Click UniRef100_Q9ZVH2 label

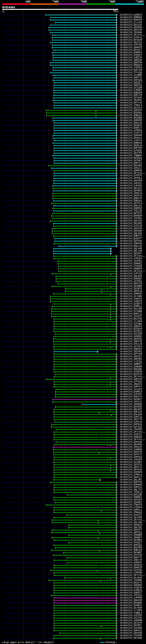(131, 352)
